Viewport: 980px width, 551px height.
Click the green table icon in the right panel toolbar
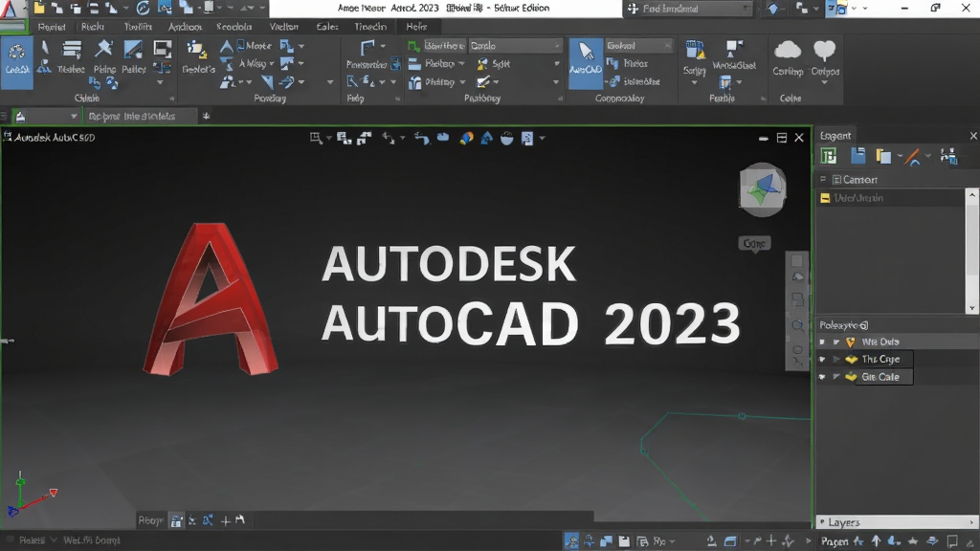829,156
